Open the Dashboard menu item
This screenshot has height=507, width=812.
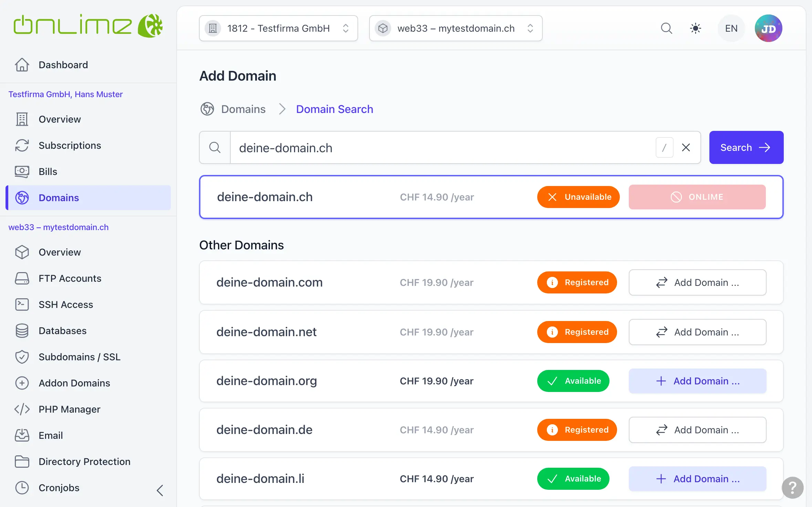[88, 65]
